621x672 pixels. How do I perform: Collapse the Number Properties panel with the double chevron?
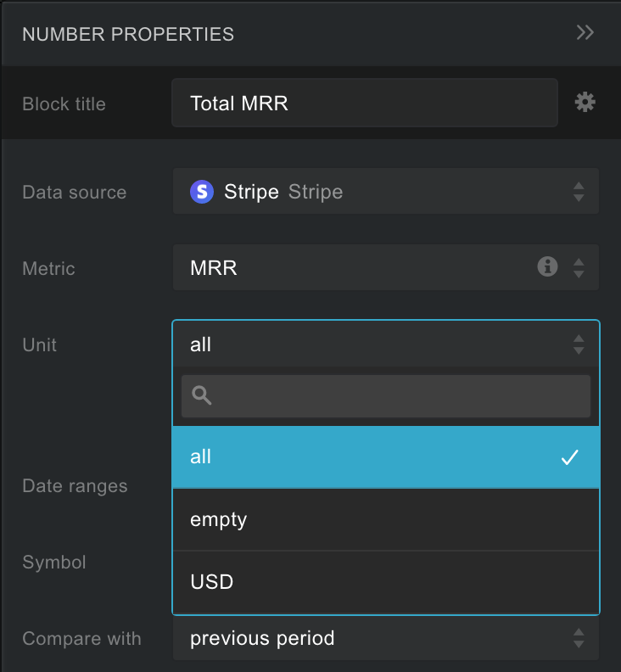point(585,33)
